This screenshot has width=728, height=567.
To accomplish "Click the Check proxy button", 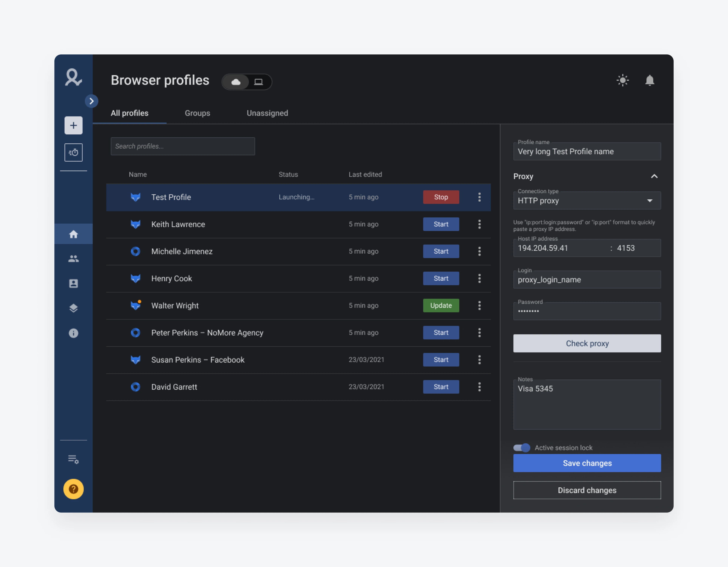I will coord(587,344).
